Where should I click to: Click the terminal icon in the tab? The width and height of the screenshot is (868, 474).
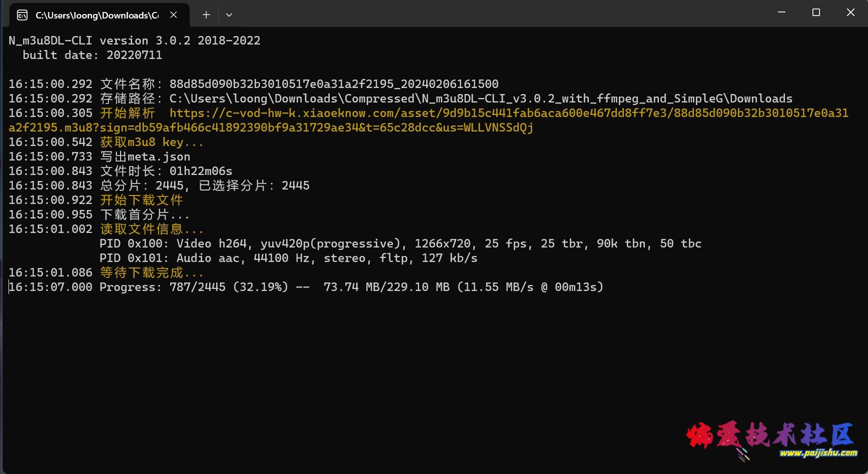22,15
